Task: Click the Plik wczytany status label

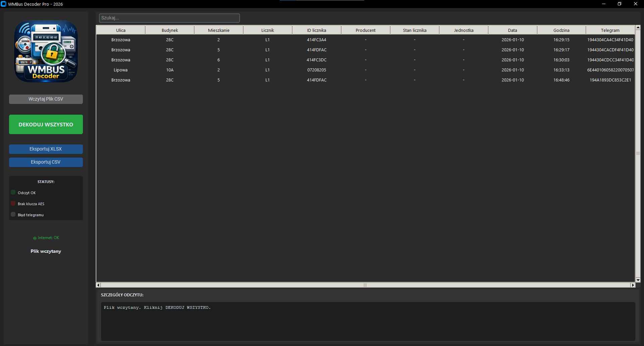Action: [x=46, y=251]
